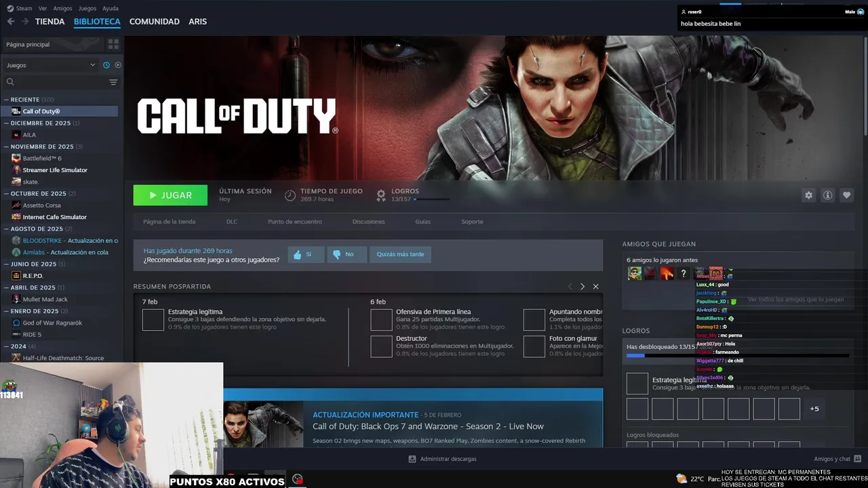Viewport: 868px width, 488px height.
Task: Select Call of Duty in library list
Action: coord(60,111)
